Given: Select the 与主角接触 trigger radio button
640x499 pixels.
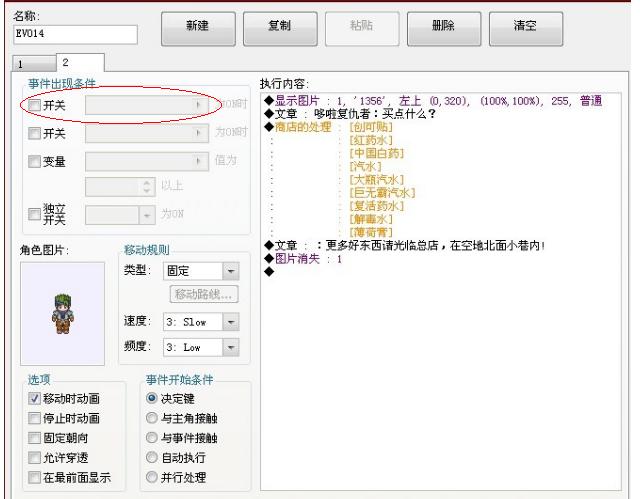Looking at the screenshot, I should pyautogui.click(x=151, y=417).
